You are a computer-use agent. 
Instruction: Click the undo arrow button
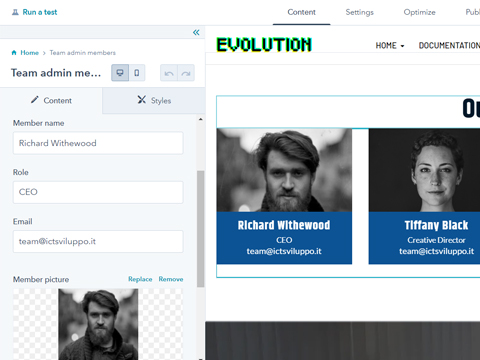click(x=169, y=73)
